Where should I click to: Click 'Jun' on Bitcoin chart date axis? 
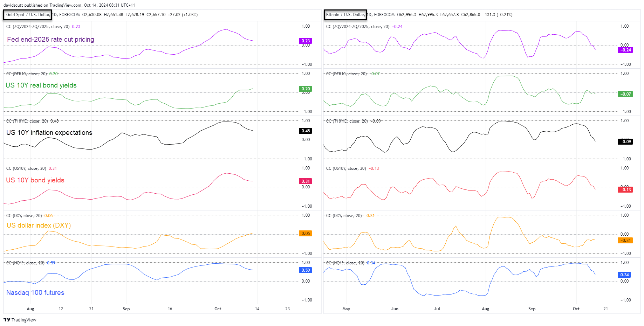(x=395, y=309)
